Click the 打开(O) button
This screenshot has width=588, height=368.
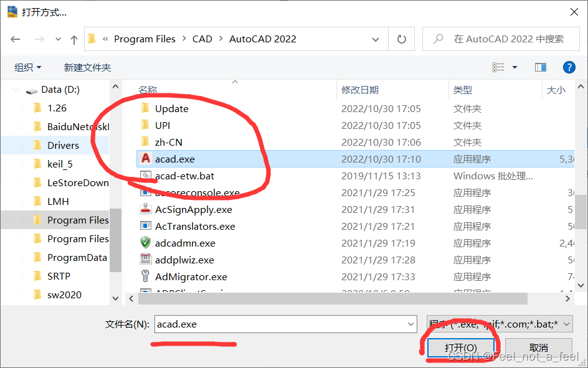461,348
